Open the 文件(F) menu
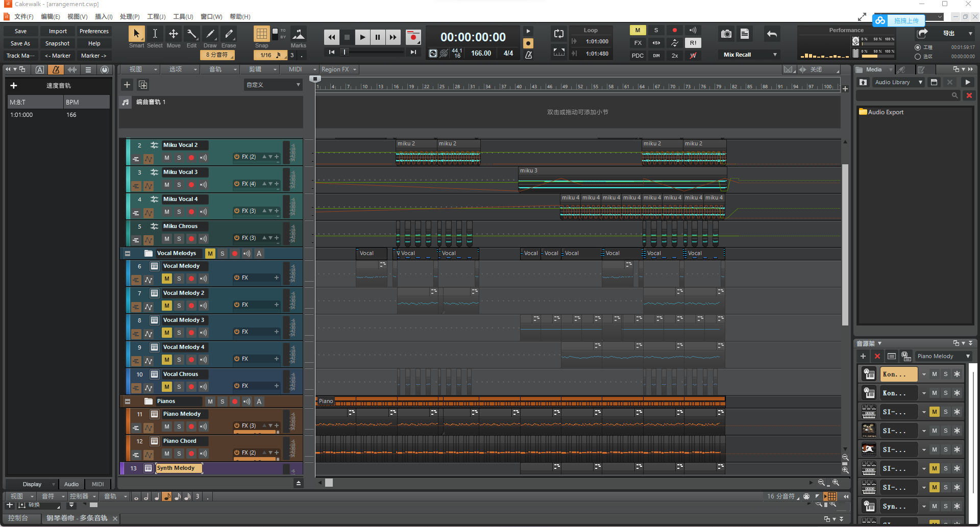Viewport: 980px width, 527px height. click(x=23, y=17)
